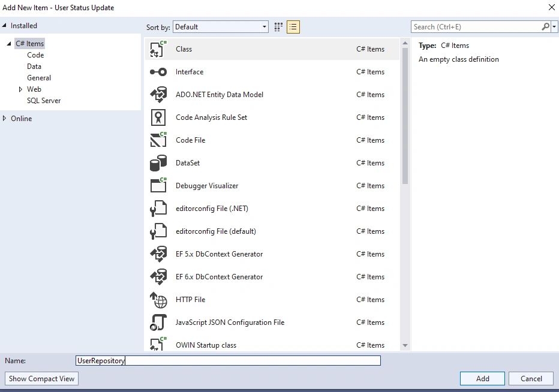This screenshot has width=559, height=392.
Task: Click the EF 5.x DbContext Generator icon
Action: click(x=158, y=254)
